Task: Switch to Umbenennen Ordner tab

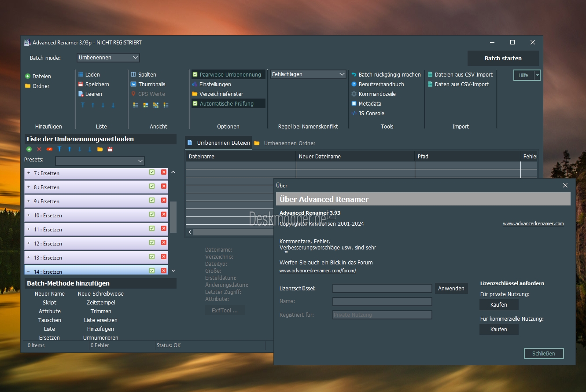Action: pyautogui.click(x=285, y=143)
